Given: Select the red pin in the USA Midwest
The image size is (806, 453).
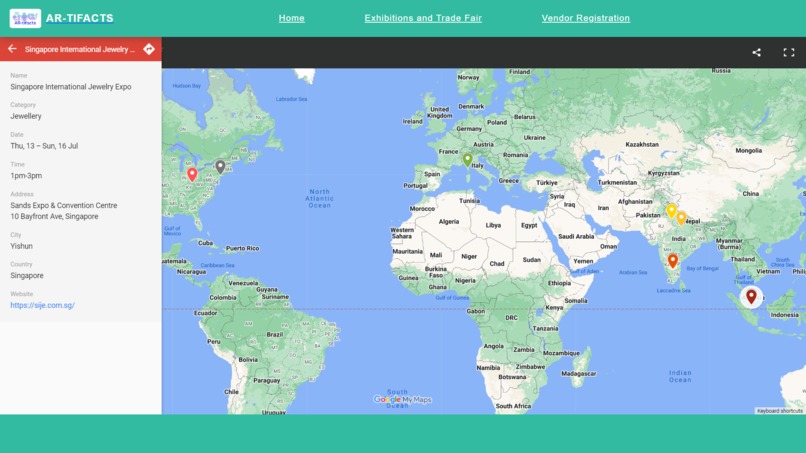Looking at the screenshot, I should tap(192, 174).
